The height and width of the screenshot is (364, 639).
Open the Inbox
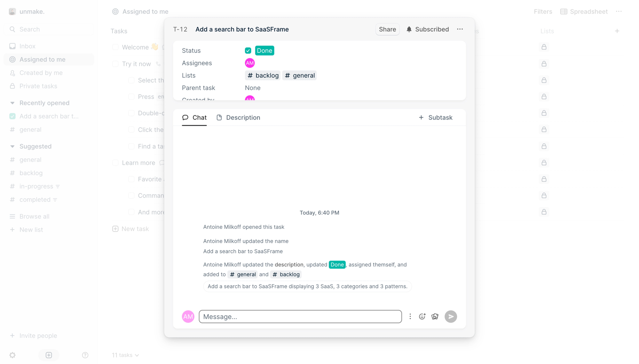tap(49, 46)
